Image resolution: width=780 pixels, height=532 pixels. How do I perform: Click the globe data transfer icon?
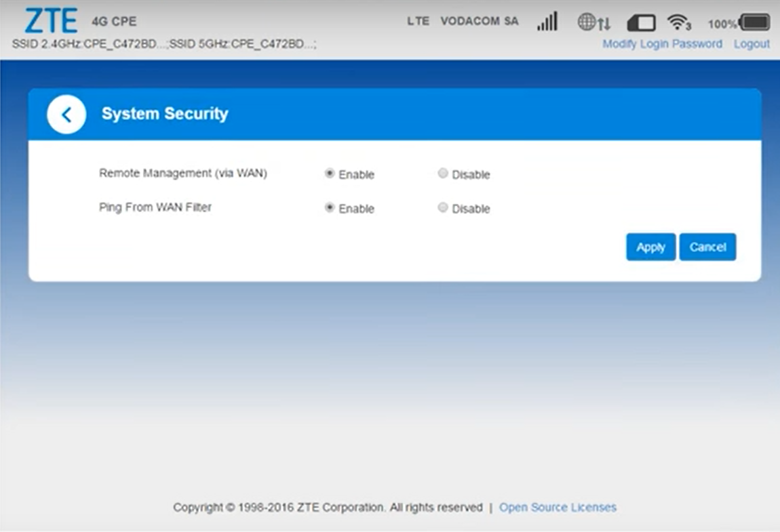click(593, 22)
